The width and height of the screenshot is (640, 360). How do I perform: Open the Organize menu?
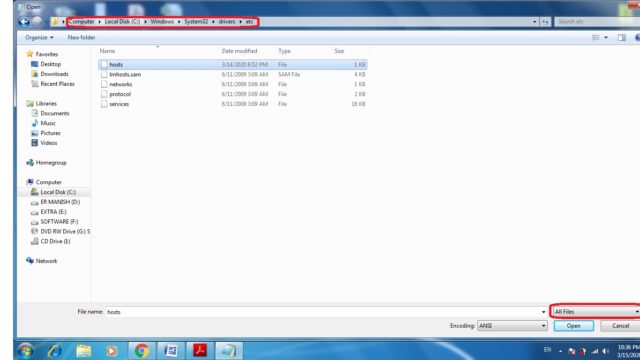tap(39, 38)
